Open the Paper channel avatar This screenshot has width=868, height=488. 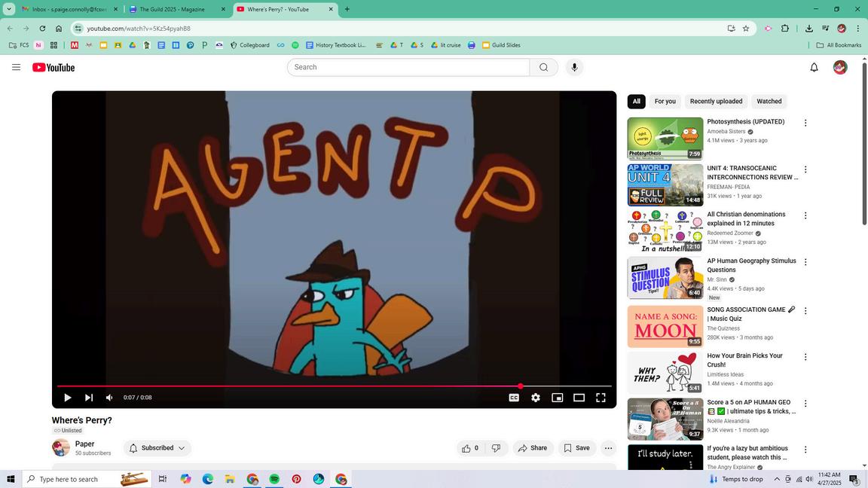(x=61, y=447)
